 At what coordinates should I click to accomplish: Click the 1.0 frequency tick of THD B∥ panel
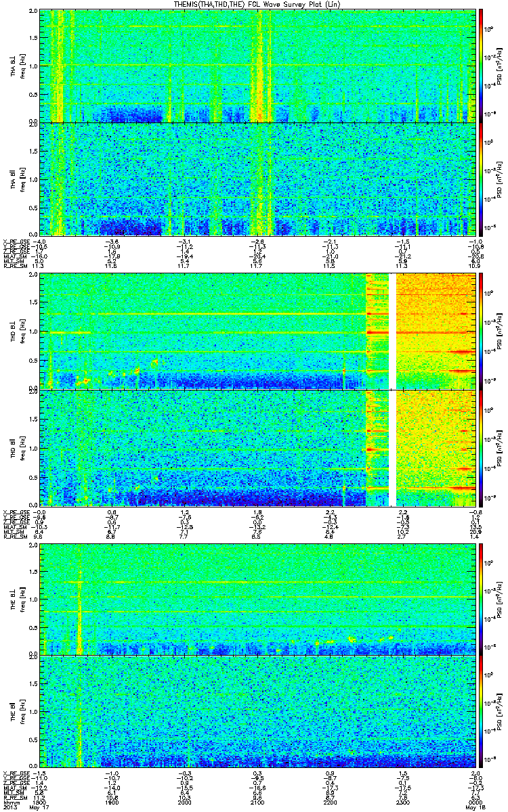pos(34,448)
